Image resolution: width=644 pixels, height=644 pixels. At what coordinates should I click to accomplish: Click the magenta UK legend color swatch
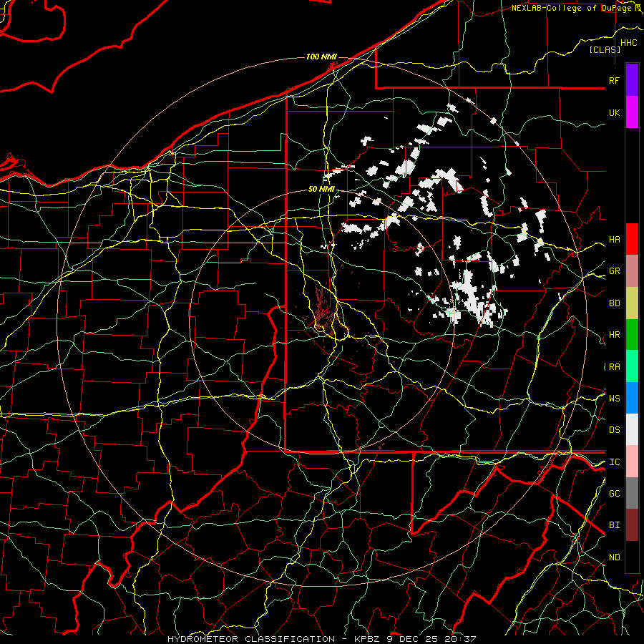point(632,112)
